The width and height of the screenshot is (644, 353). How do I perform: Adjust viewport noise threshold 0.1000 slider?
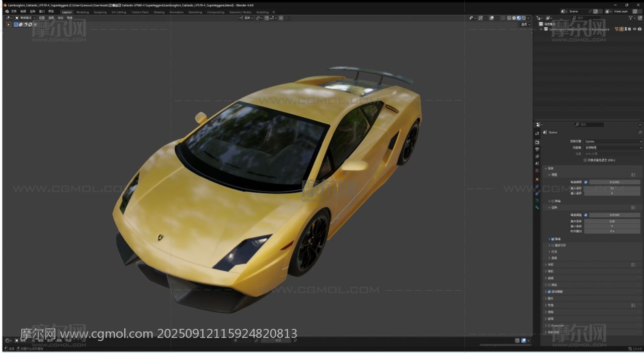[615, 182]
